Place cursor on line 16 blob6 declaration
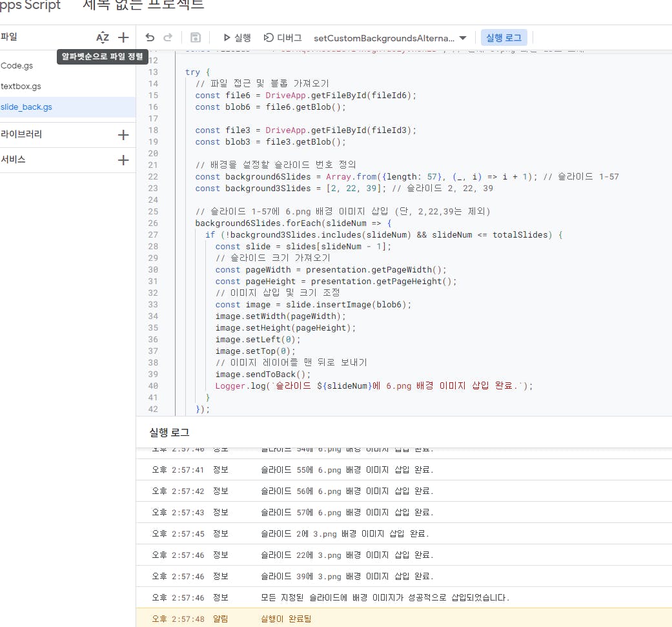 pyautogui.click(x=270, y=107)
